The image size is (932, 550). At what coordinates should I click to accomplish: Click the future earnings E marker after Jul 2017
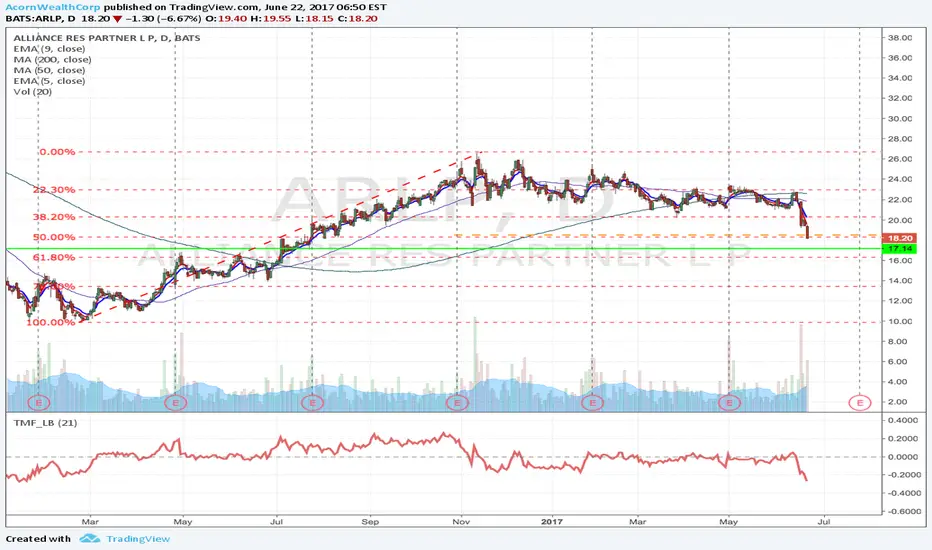[x=859, y=403]
